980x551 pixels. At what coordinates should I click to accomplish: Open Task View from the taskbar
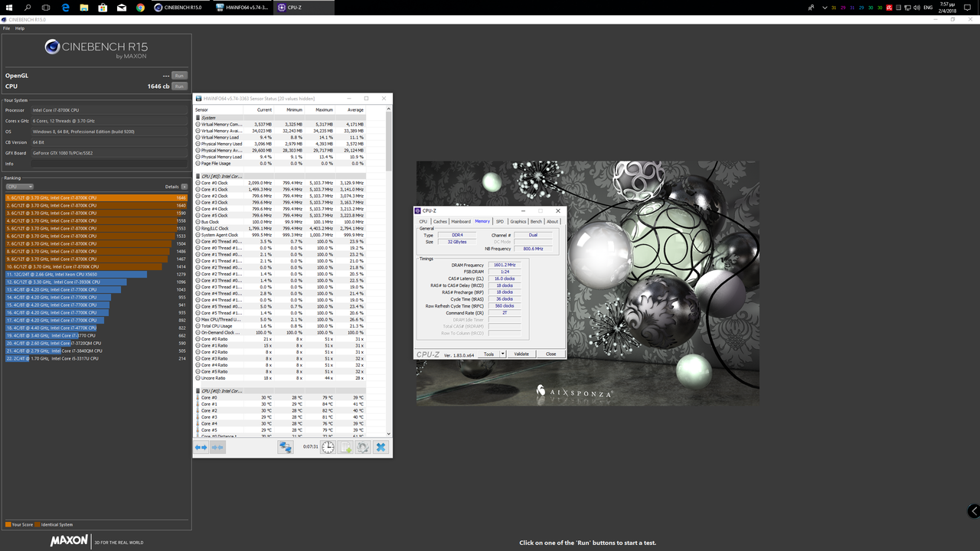coord(46,7)
